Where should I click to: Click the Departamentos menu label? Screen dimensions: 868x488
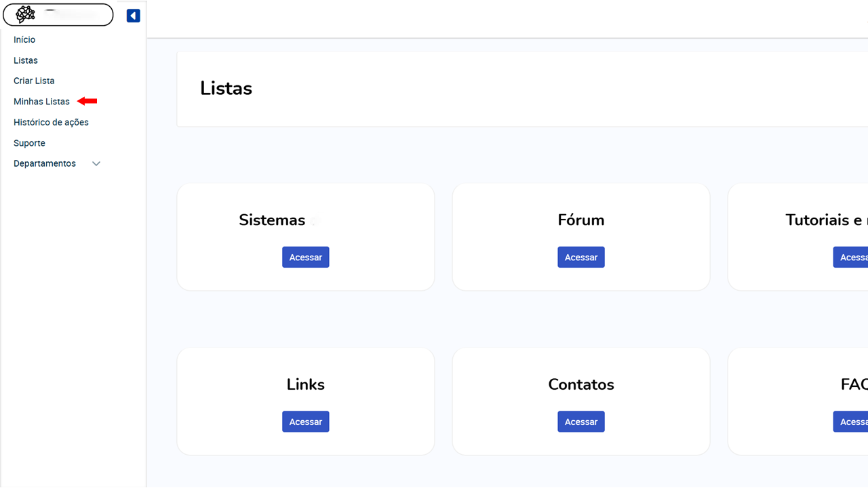tap(45, 164)
